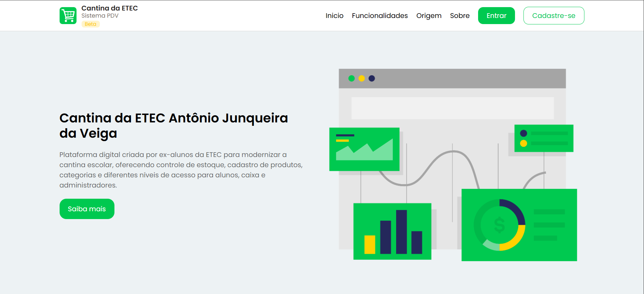Click the description paragraph starting with Plataforma digital
This screenshot has height=294, width=644.
(181, 170)
